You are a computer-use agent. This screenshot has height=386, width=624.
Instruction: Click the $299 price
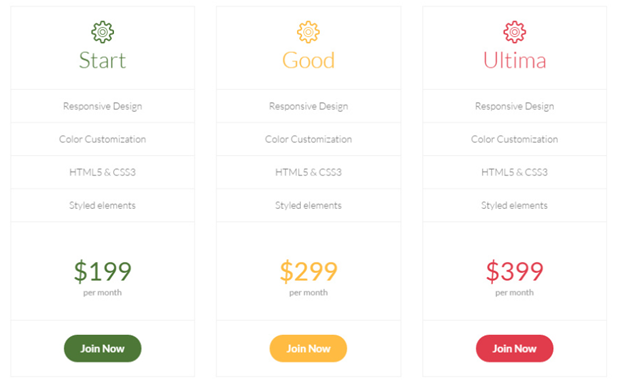click(x=308, y=271)
